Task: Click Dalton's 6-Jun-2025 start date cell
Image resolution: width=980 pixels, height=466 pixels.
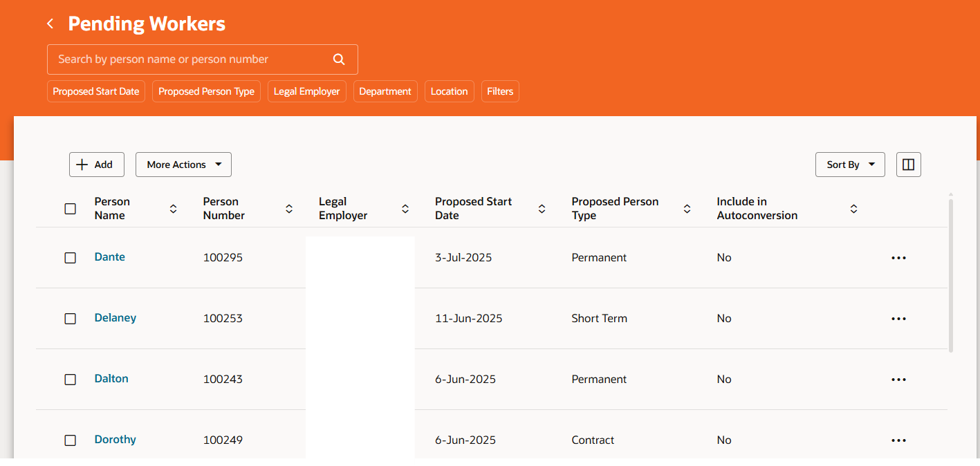Action: coord(465,380)
